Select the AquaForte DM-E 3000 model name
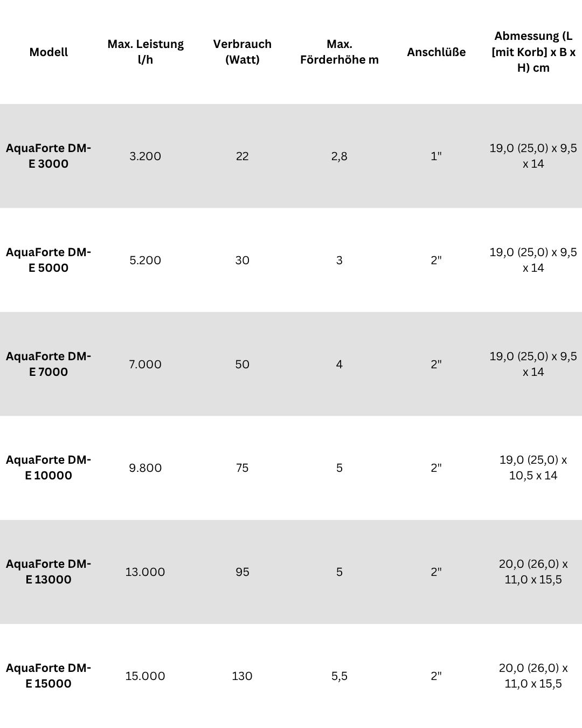Viewport: 582px width, 728px height. [48, 156]
